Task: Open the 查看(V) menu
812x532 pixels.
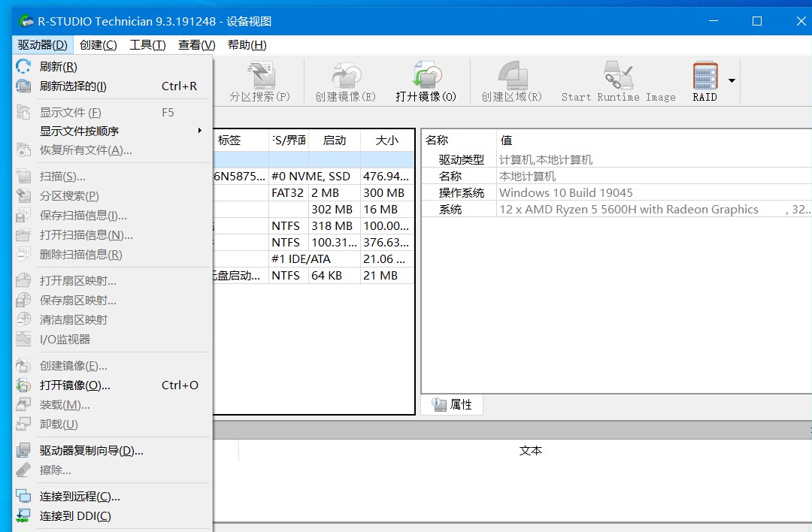Action: 197,45
